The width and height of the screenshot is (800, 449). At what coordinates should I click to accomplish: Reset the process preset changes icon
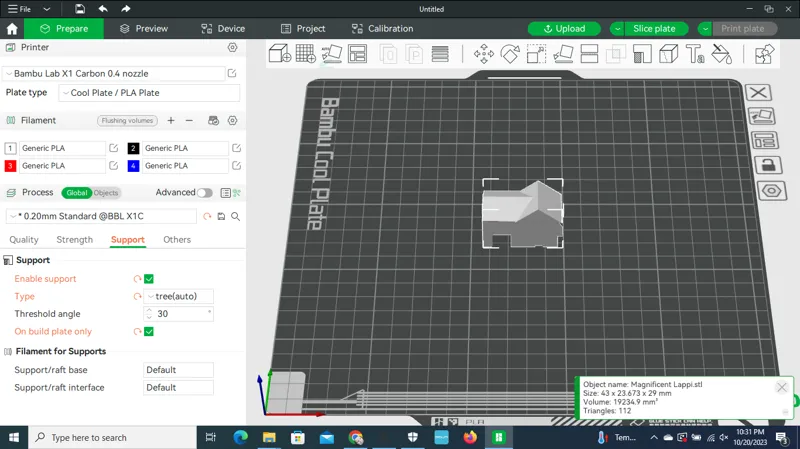207,216
